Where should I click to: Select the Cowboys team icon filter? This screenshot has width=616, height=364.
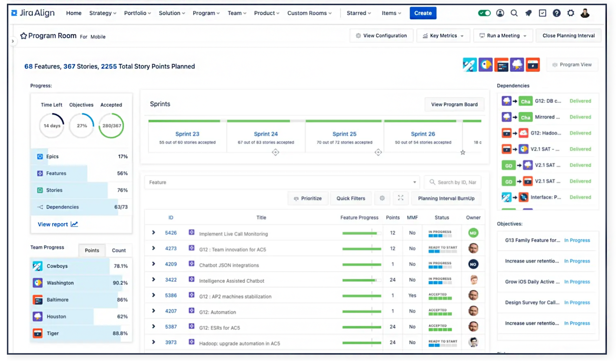(470, 65)
